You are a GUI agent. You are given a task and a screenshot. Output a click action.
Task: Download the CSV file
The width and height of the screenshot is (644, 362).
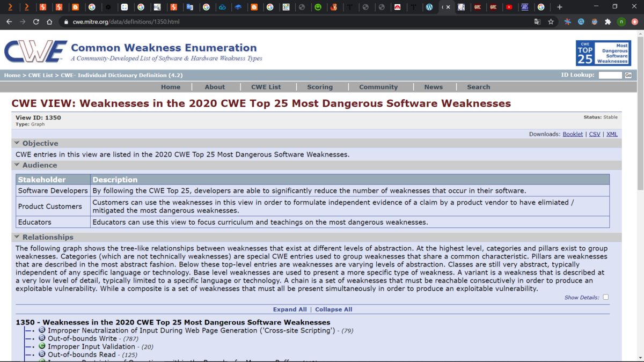pyautogui.click(x=595, y=134)
